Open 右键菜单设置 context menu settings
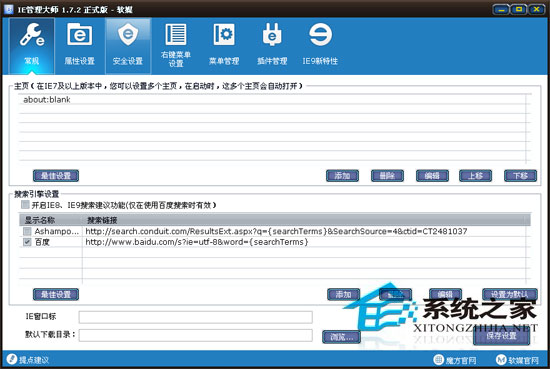The height and width of the screenshot is (369, 550). [x=176, y=46]
